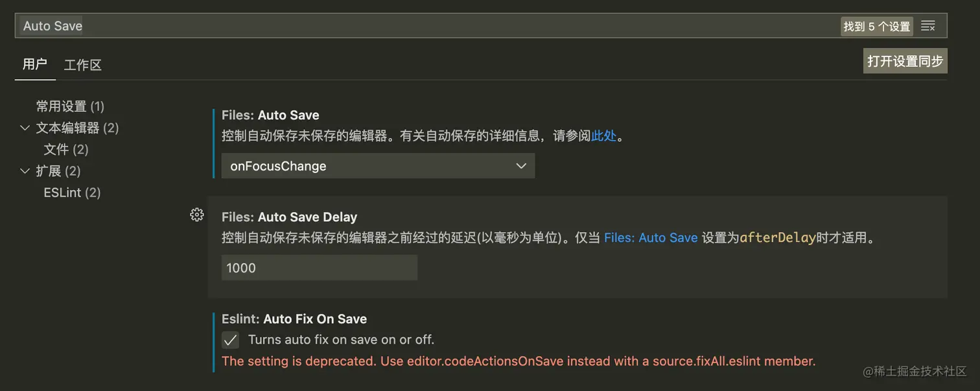Select ESLint (2) in settings tree
This screenshot has width=980, height=391.
tap(72, 193)
